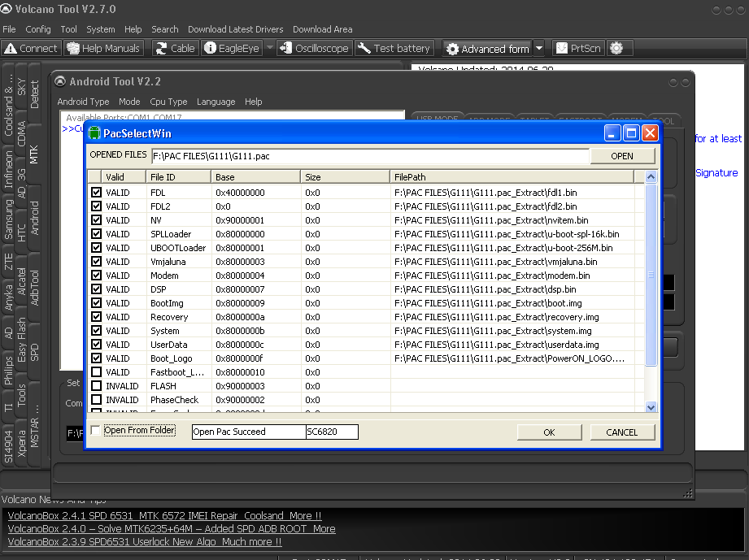Launch the EagleEye tool
The width and height of the screenshot is (749, 560).
(232, 49)
